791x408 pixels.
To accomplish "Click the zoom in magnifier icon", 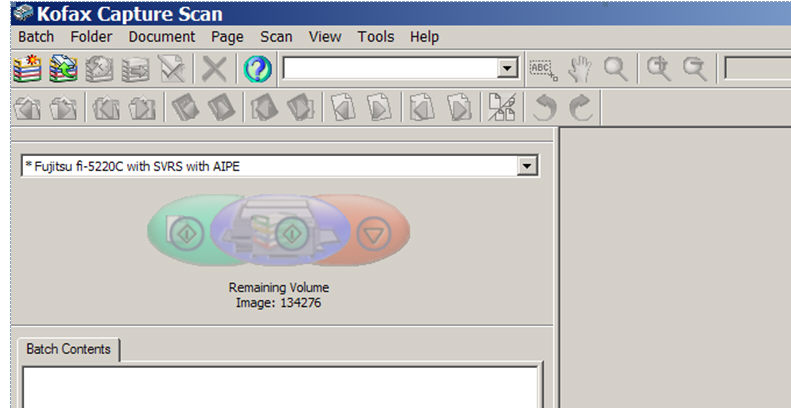I will pos(658,68).
